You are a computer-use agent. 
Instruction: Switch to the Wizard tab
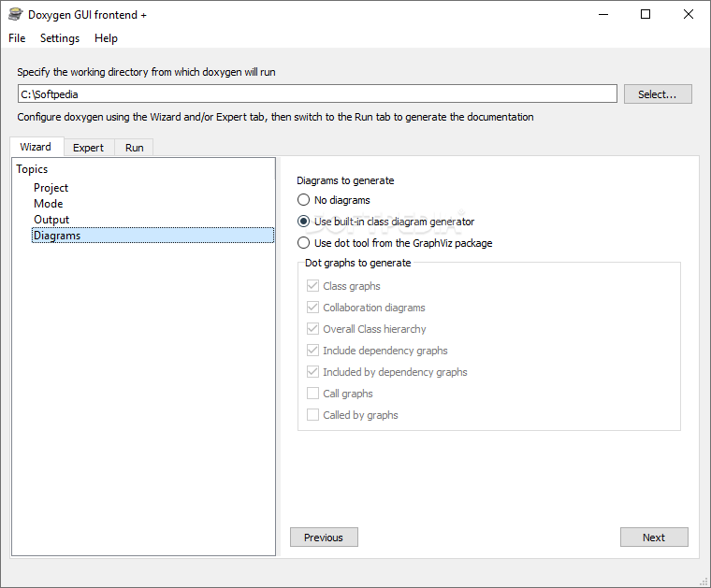coord(36,147)
